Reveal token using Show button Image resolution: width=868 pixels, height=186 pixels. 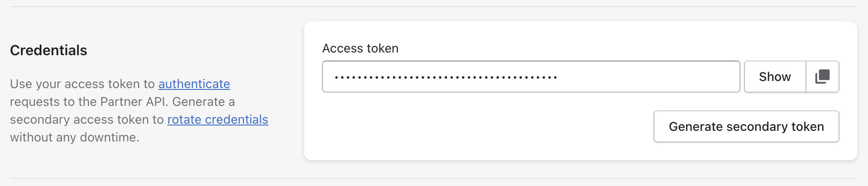[x=775, y=77]
